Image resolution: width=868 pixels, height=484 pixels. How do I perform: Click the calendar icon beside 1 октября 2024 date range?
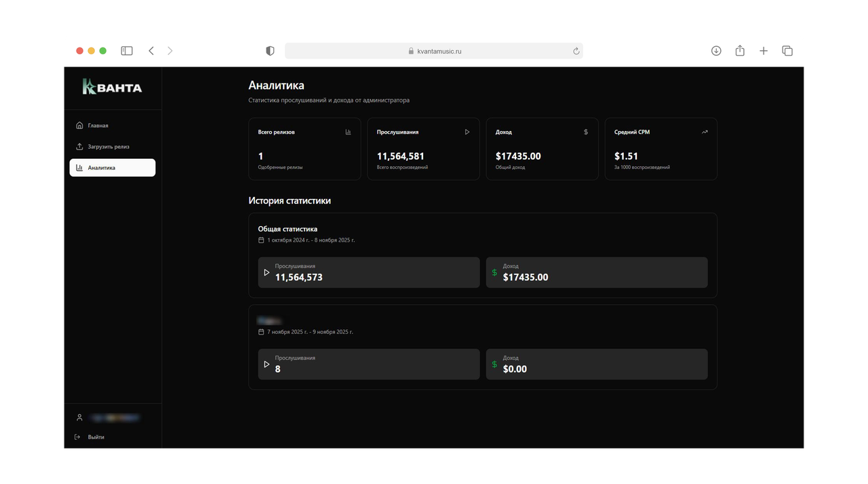coord(261,240)
